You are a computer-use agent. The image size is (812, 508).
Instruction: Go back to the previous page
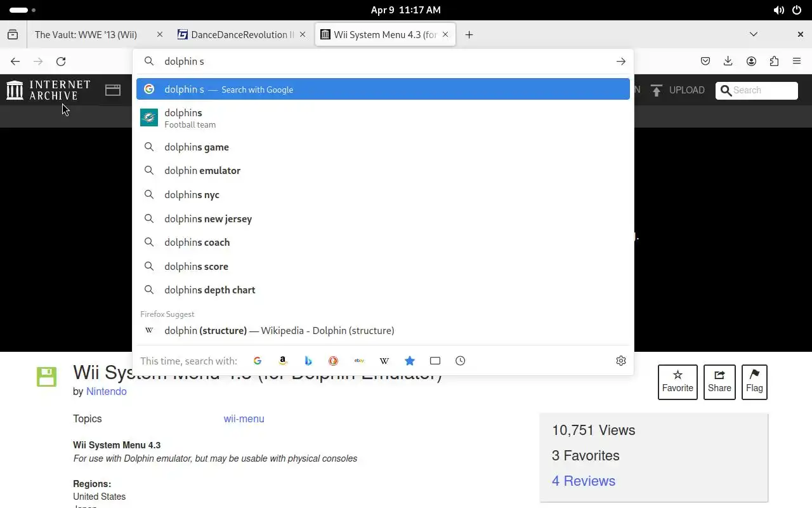[x=15, y=62]
